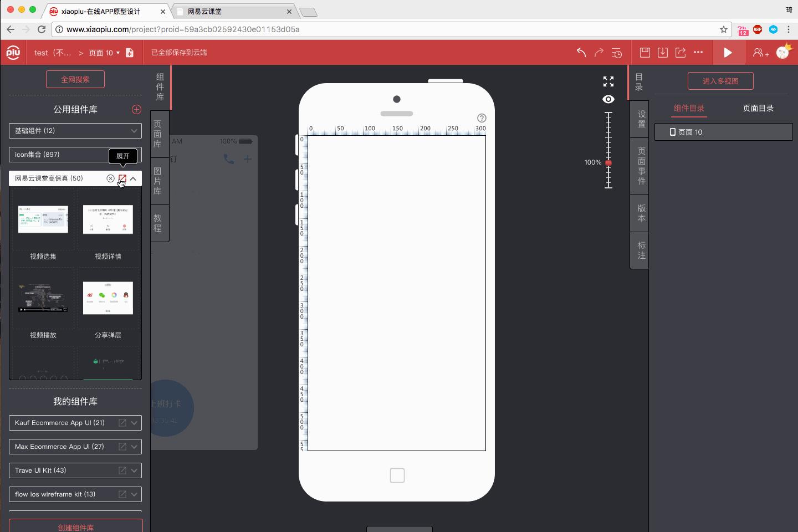Expand flow ios wireframe kit library

pos(134,494)
